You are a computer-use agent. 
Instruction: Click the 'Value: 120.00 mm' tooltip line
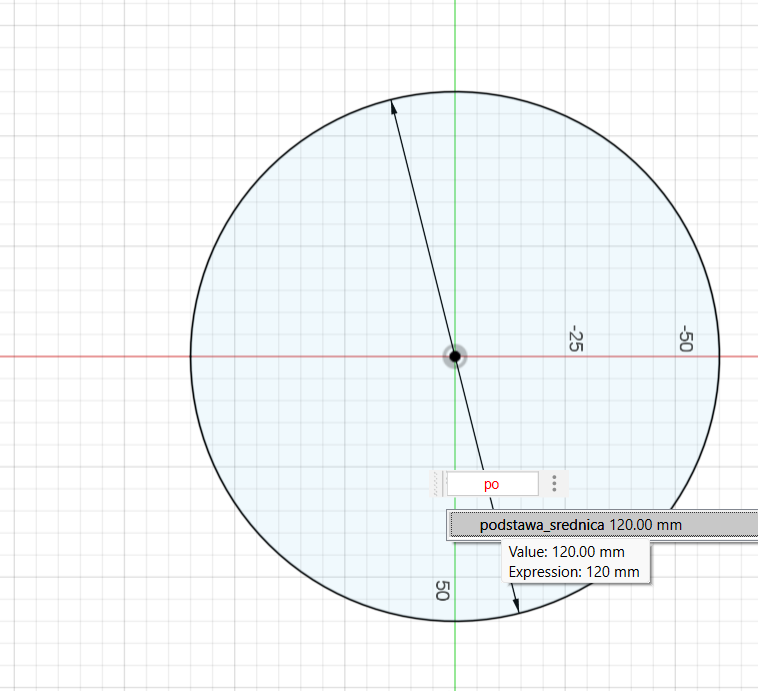566,552
